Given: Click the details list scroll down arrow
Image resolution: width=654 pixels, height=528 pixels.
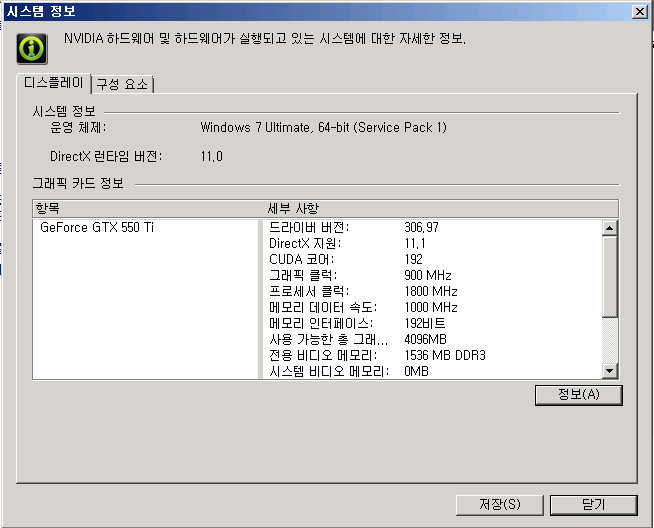Looking at the screenshot, I should tap(610, 370).
